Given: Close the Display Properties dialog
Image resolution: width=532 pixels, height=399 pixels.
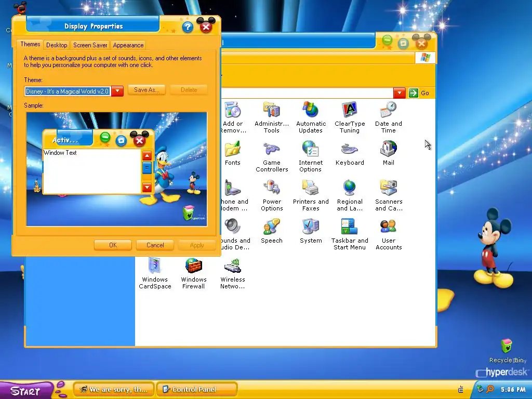Looking at the screenshot, I should [206, 26].
